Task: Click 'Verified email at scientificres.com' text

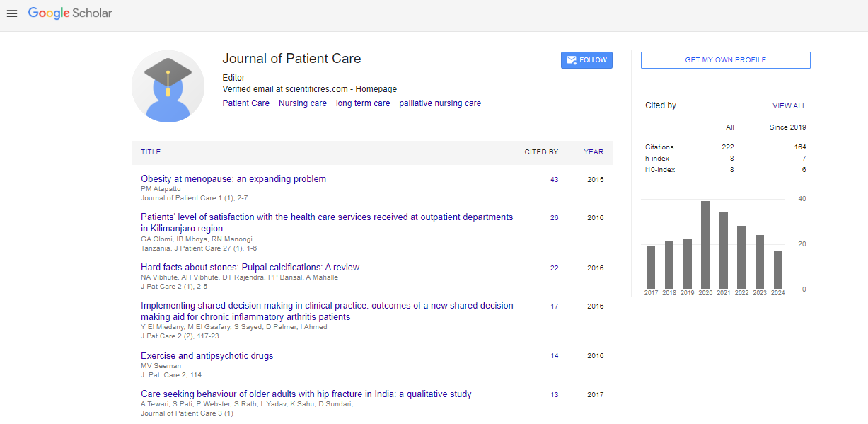Action: (285, 89)
